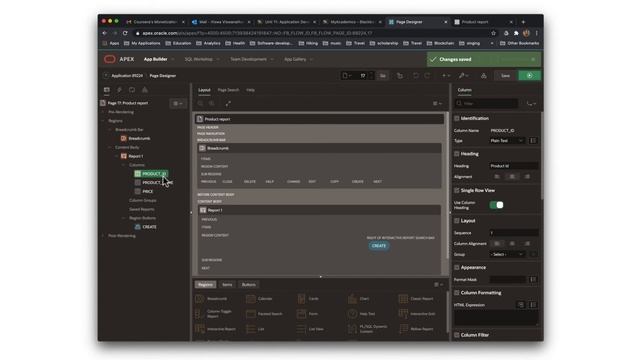640x360 pixels.
Task: Select Help Text icon in gallery
Action: coord(352,314)
